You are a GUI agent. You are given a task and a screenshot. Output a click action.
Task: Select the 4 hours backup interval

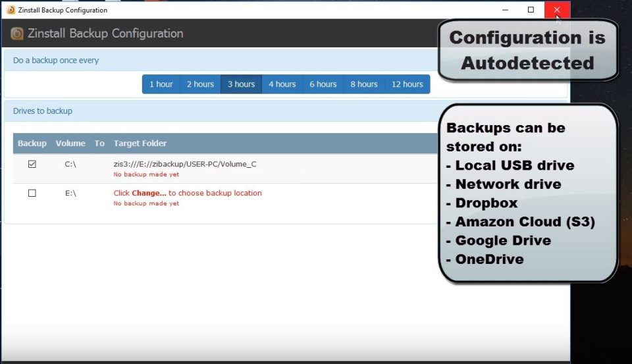(282, 84)
